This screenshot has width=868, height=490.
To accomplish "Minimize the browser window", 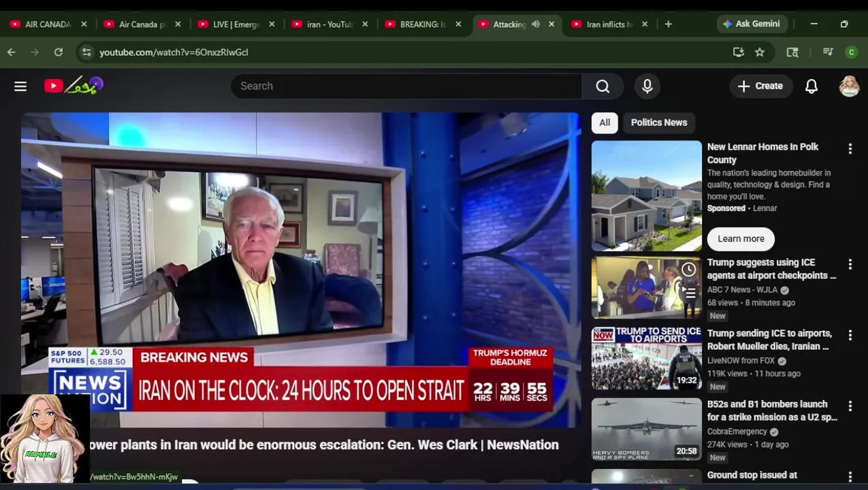I will 814,24.
